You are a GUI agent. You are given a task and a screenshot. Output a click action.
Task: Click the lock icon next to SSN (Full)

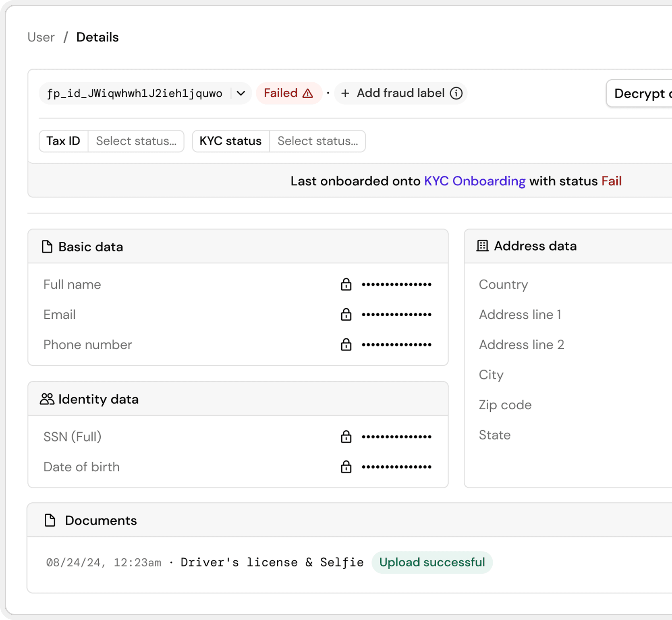(345, 436)
